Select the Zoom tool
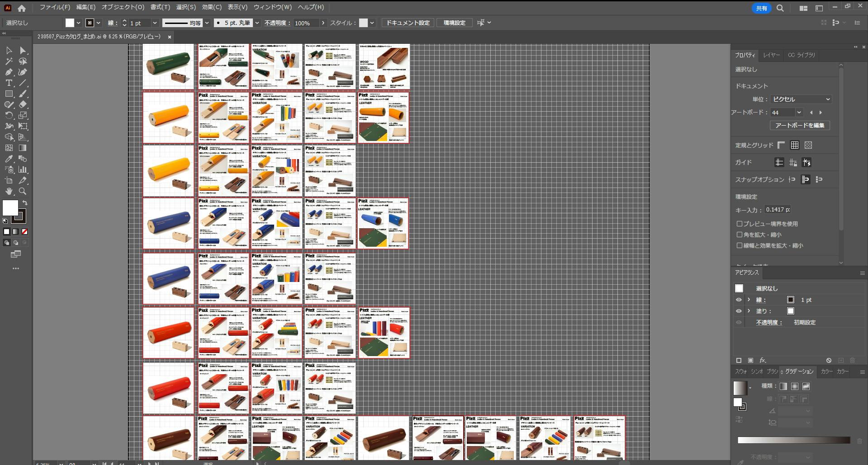The width and height of the screenshot is (868, 465). (x=23, y=191)
